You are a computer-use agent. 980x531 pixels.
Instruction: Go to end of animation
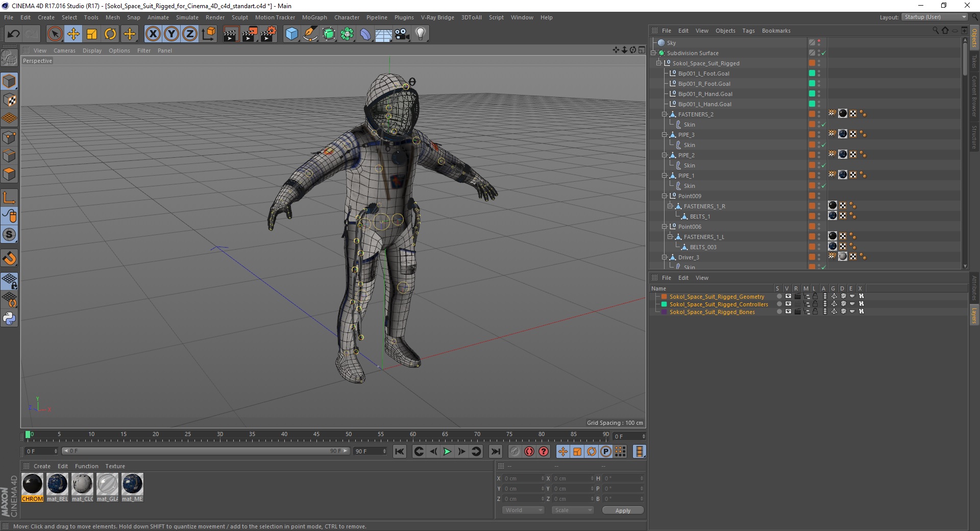click(495, 451)
